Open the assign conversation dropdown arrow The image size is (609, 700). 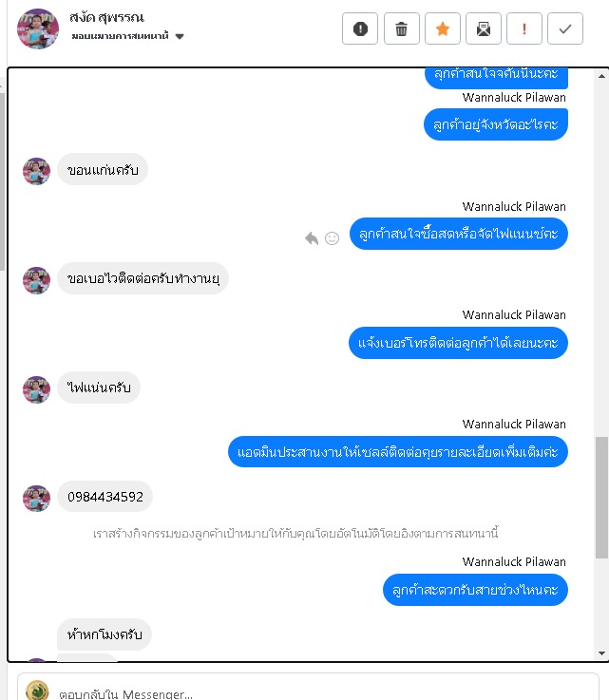tap(180, 37)
